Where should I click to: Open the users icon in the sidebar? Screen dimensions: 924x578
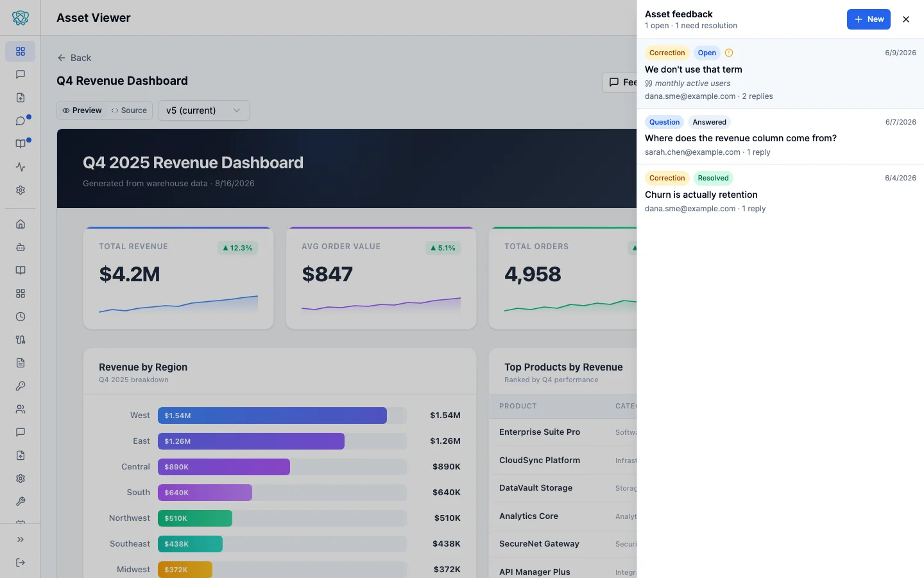(21, 409)
